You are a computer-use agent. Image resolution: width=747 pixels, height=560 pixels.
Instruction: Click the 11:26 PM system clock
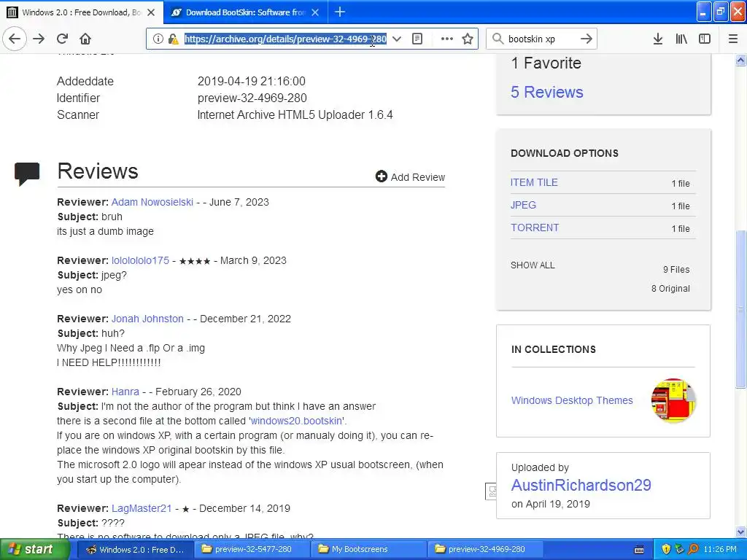pyautogui.click(x=720, y=550)
